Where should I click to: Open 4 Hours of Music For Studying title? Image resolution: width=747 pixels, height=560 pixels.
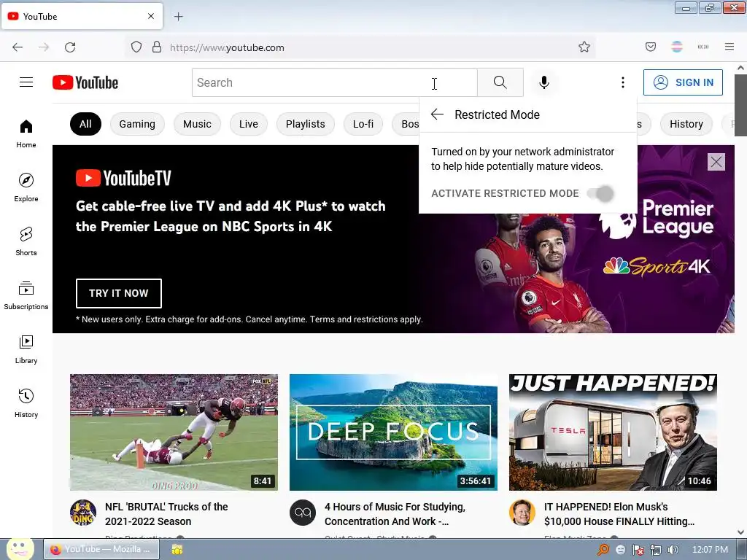(395, 514)
